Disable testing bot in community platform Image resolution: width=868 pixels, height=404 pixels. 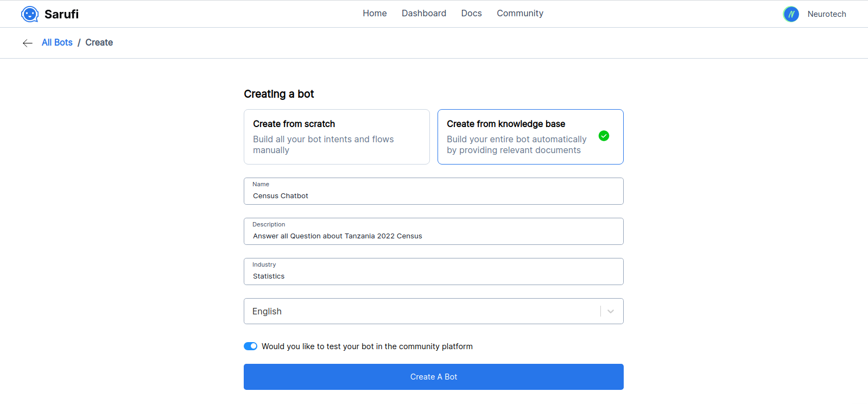tap(250, 346)
